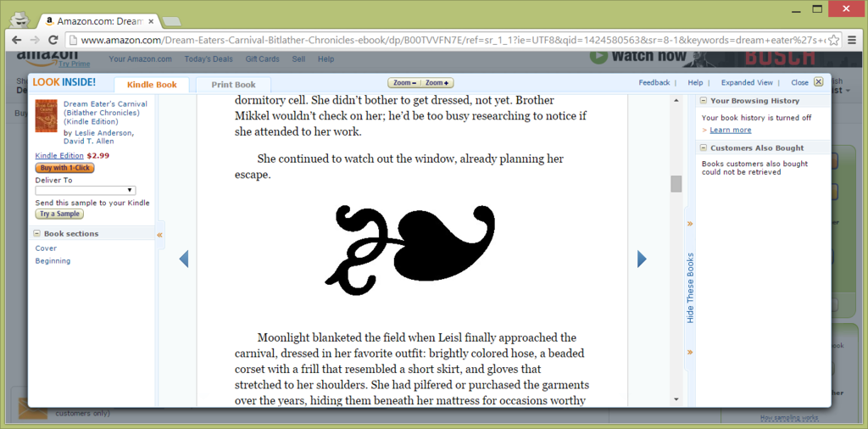The image size is (868, 429).
Task: Go to the previous page with left arrow
Action: pyautogui.click(x=183, y=259)
